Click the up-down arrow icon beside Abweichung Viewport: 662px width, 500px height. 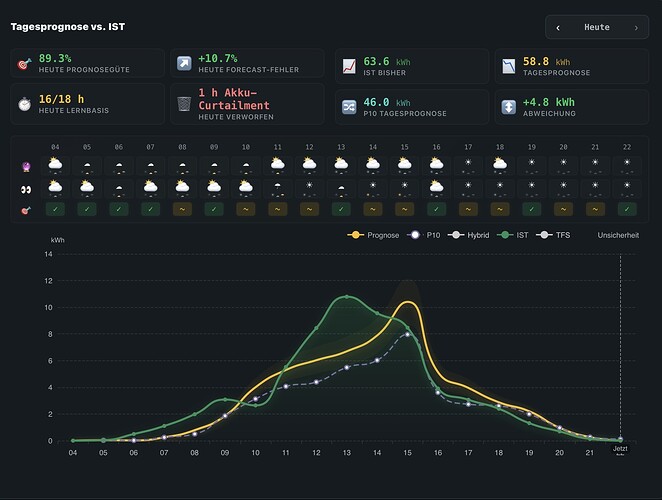509,107
